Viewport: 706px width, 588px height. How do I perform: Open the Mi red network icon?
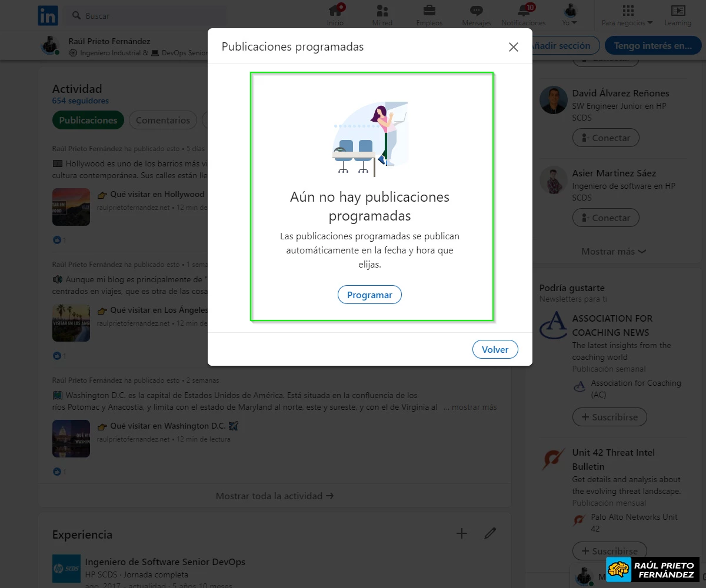point(381,14)
